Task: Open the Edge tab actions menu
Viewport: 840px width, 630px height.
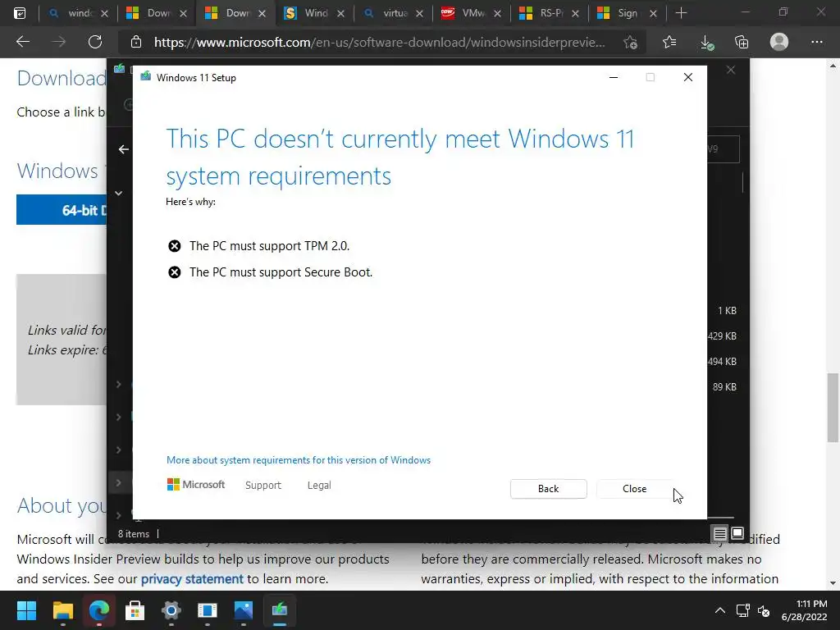Action: pos(20,13)
